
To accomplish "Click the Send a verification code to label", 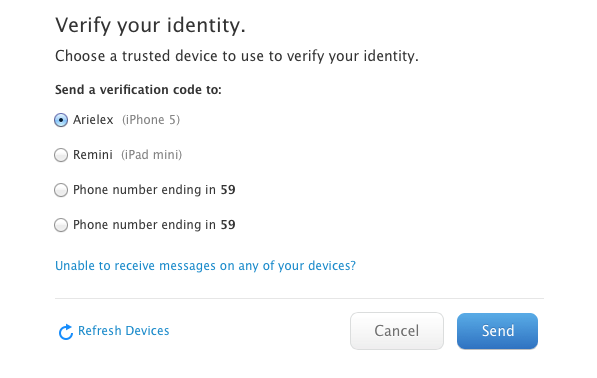I will 138,90.
